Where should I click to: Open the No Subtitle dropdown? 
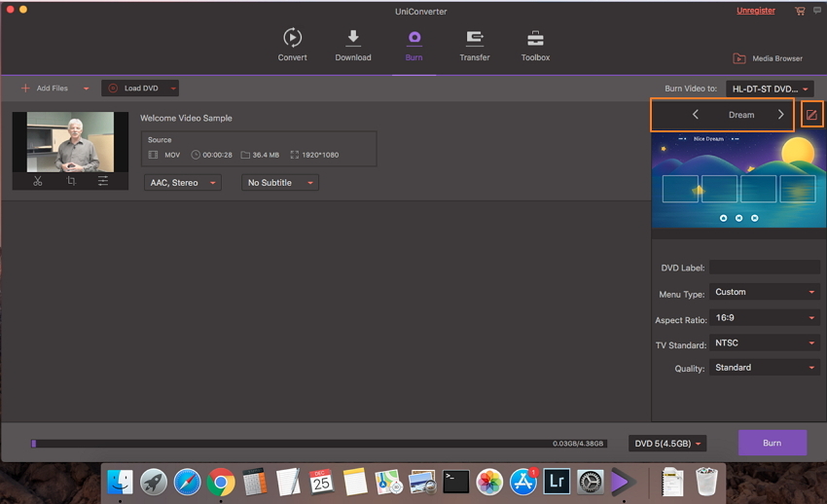(279, 182)
